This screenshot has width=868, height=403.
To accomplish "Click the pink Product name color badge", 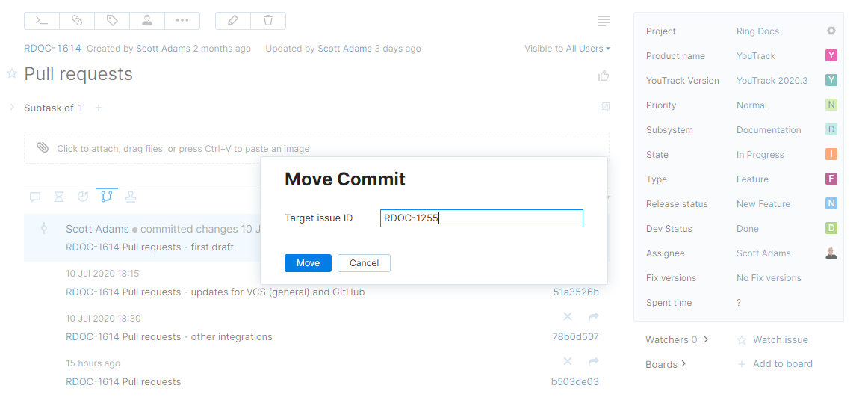I will point(831,56).
